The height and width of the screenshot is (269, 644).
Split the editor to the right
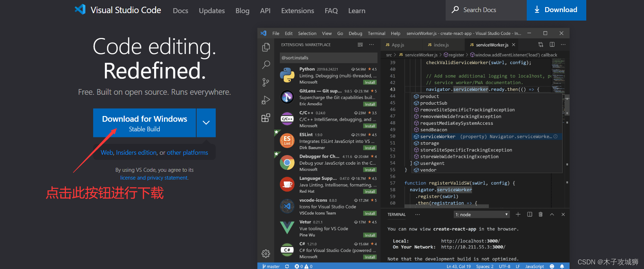552,45
